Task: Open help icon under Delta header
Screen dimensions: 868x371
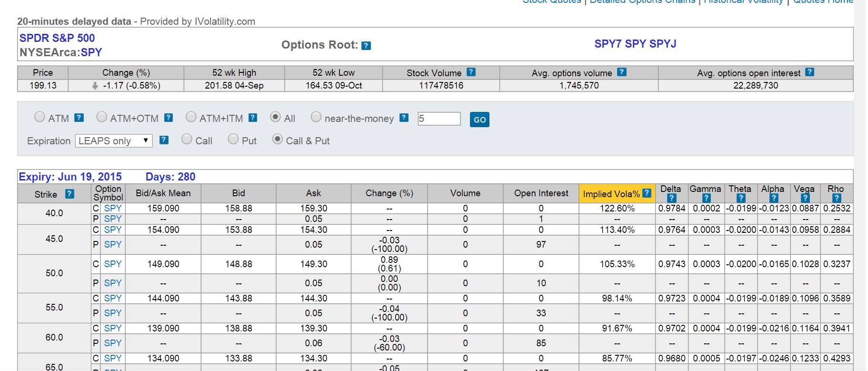Action: [671, 198]
